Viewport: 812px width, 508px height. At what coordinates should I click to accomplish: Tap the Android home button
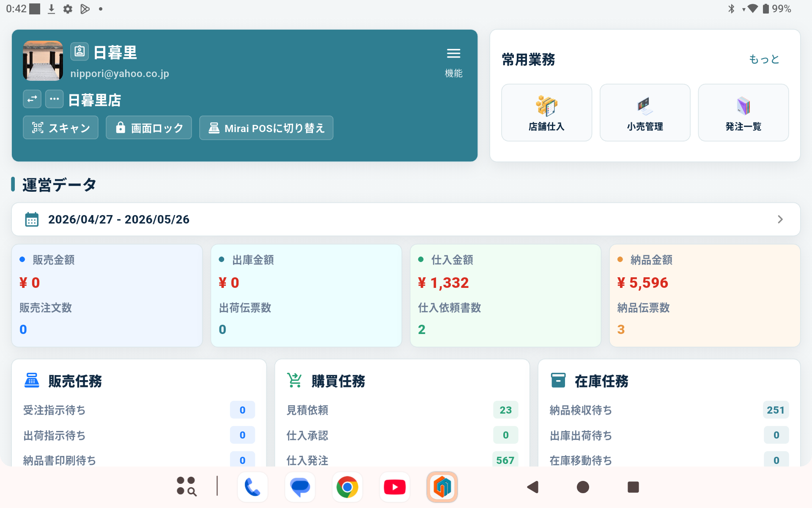coord(583,487)
